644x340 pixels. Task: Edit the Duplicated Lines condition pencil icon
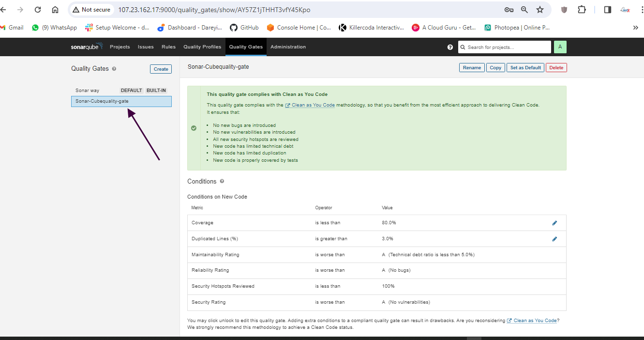554,239
